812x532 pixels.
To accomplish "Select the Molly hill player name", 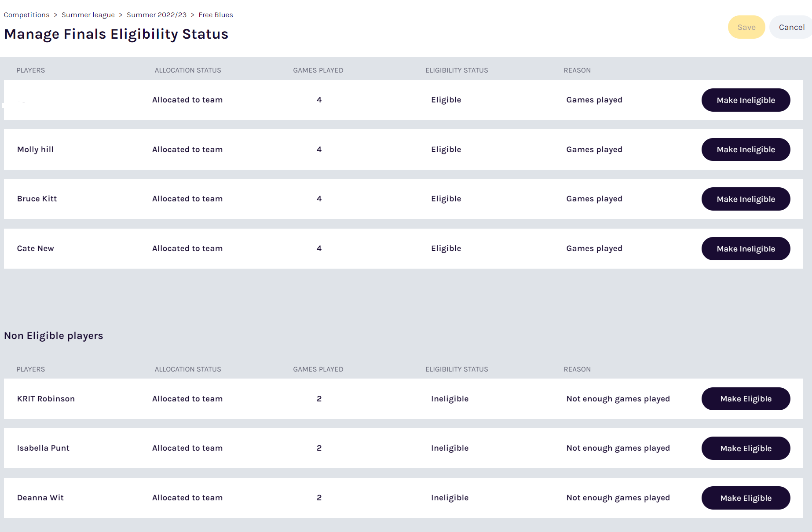I will coord(35,149).
